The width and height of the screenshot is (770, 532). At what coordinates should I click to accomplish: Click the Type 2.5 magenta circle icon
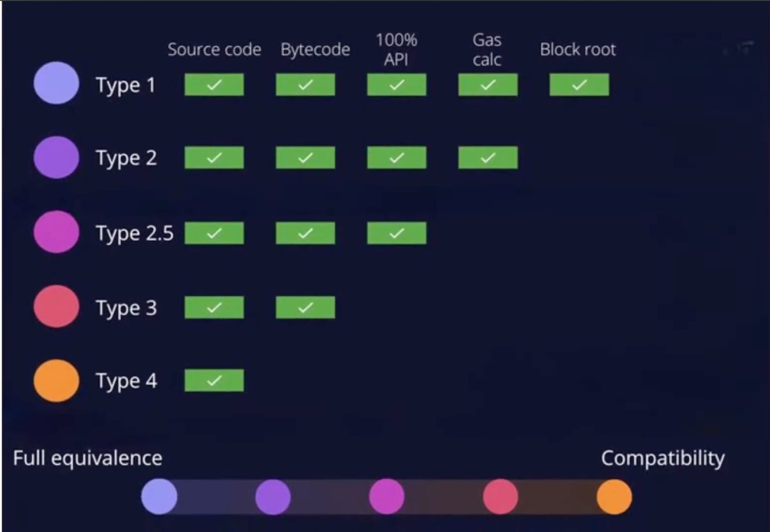pos(56,232)
